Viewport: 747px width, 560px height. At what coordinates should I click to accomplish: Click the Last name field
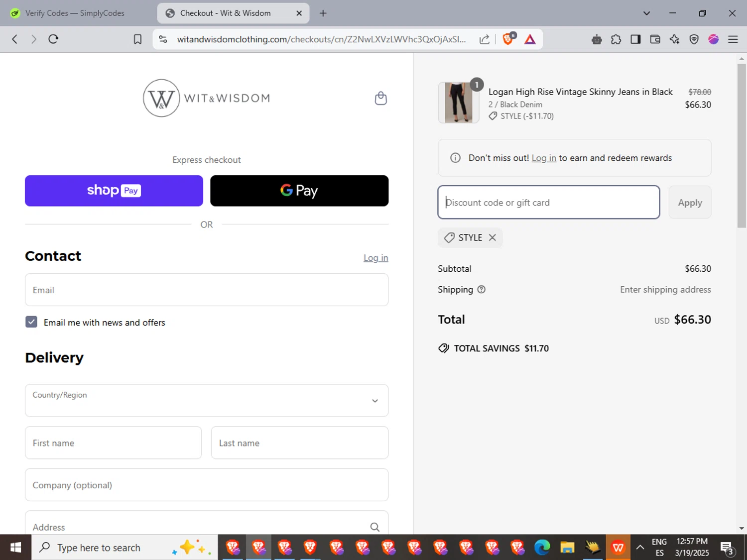(300, 443)
